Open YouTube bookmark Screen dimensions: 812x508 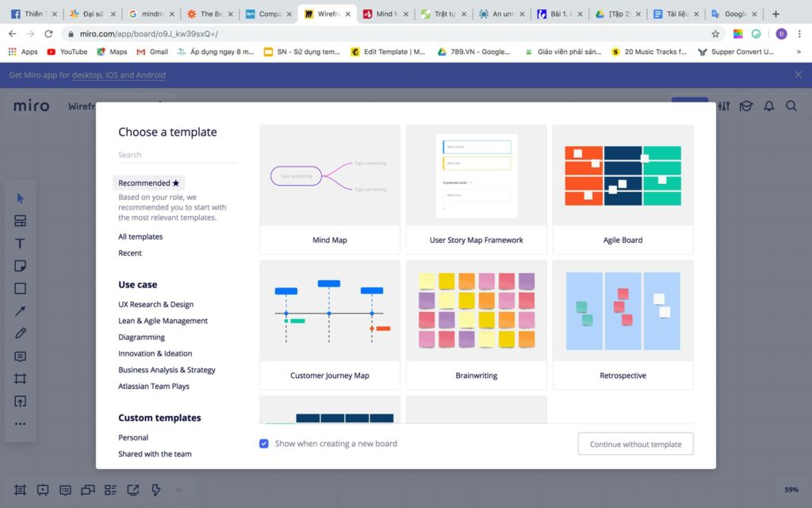pyautogui.click(x=67, y=52)
